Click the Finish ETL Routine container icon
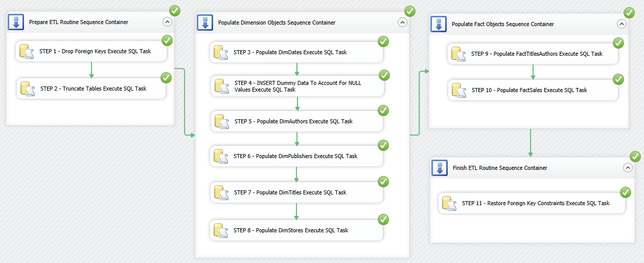 coord(440,168)
